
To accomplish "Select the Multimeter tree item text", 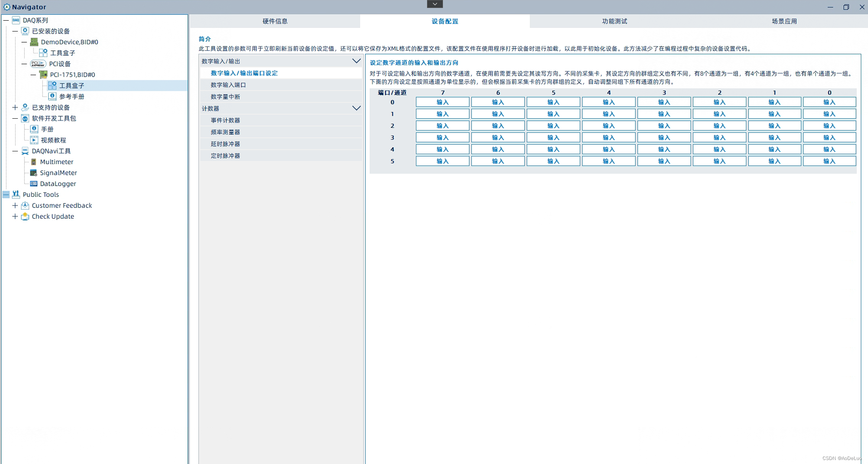I will tap(57, 162).
